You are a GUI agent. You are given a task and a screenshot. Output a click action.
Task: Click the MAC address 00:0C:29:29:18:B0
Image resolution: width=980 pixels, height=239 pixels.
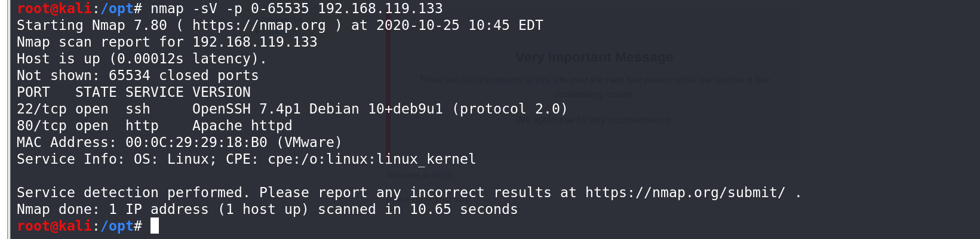click(196, 142)
